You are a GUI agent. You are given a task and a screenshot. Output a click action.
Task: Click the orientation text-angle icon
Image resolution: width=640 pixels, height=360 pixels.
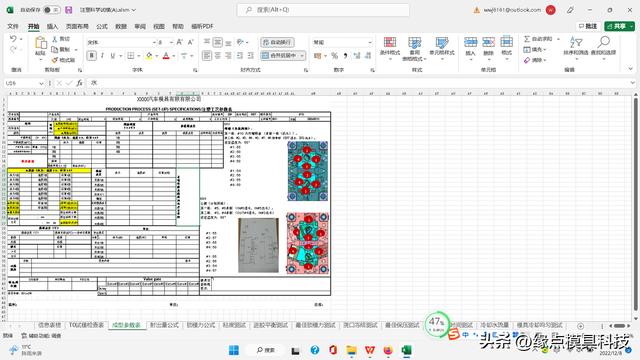240,42
